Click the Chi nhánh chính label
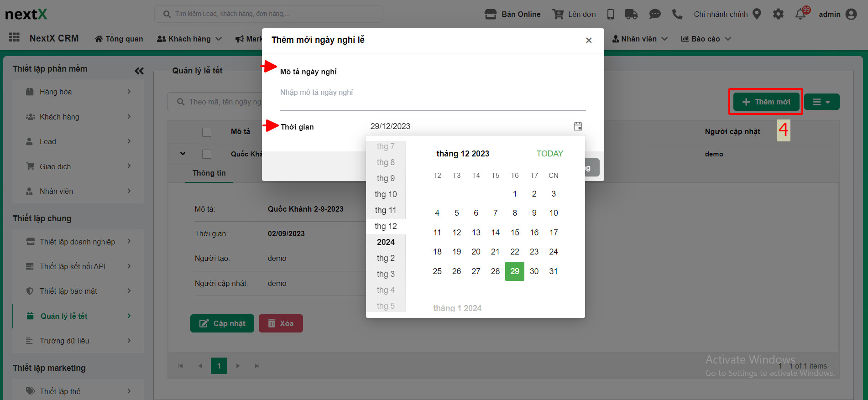This screenshot has height=400, width=868. (721, 14)
